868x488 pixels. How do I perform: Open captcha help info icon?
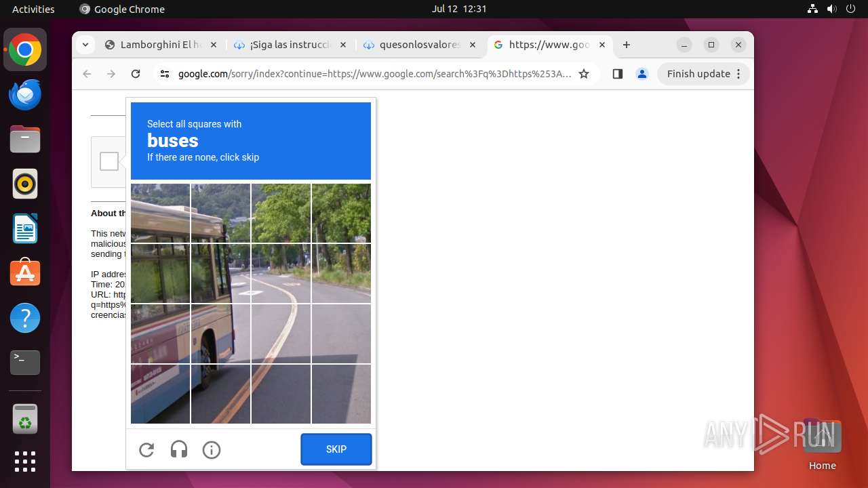click(x=212, y=449)
